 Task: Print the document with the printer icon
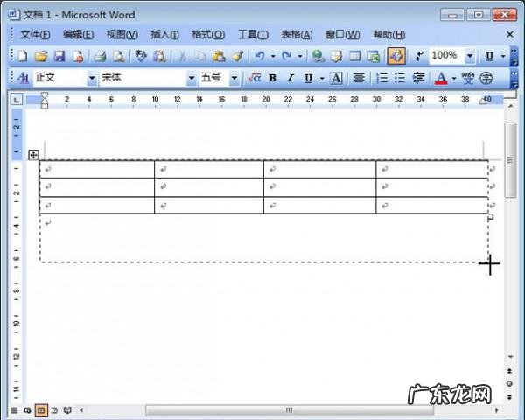pos(100,56)
